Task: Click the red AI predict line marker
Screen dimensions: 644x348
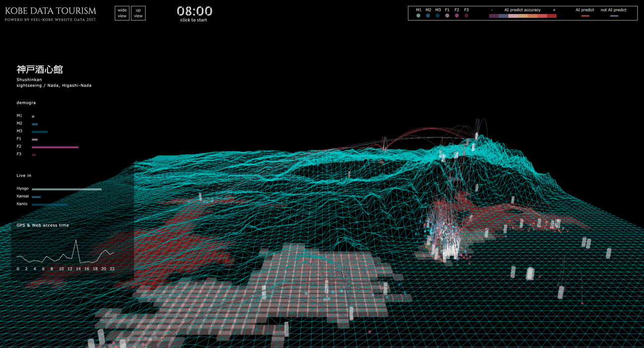Action: click(585, 16)
